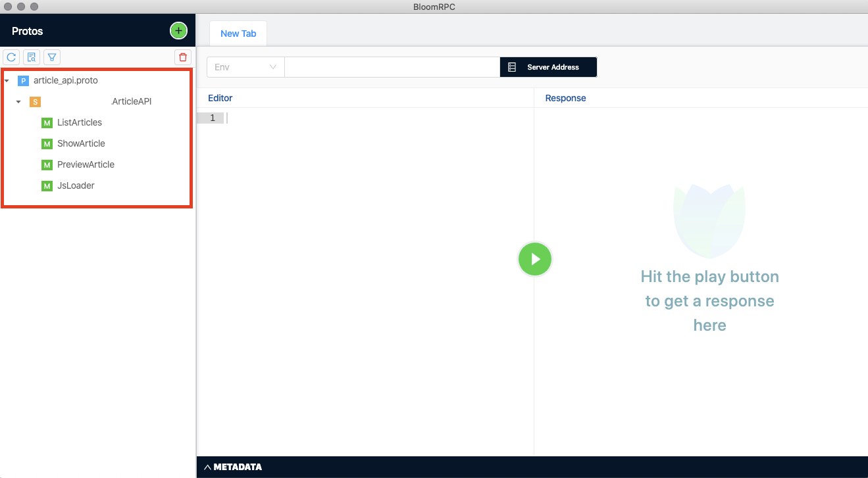Delete all protos with trash icon

[183, 57]
